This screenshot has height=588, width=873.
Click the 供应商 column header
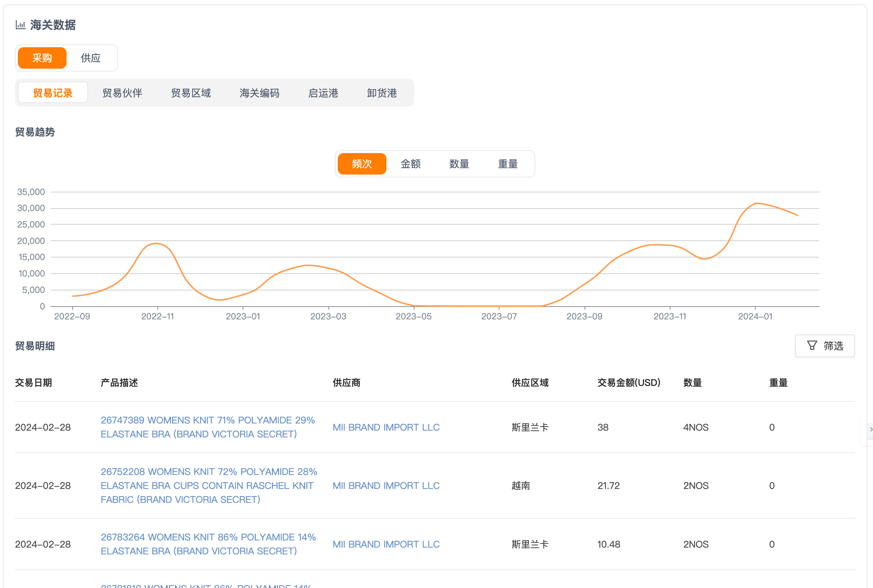tap(346, 383)
